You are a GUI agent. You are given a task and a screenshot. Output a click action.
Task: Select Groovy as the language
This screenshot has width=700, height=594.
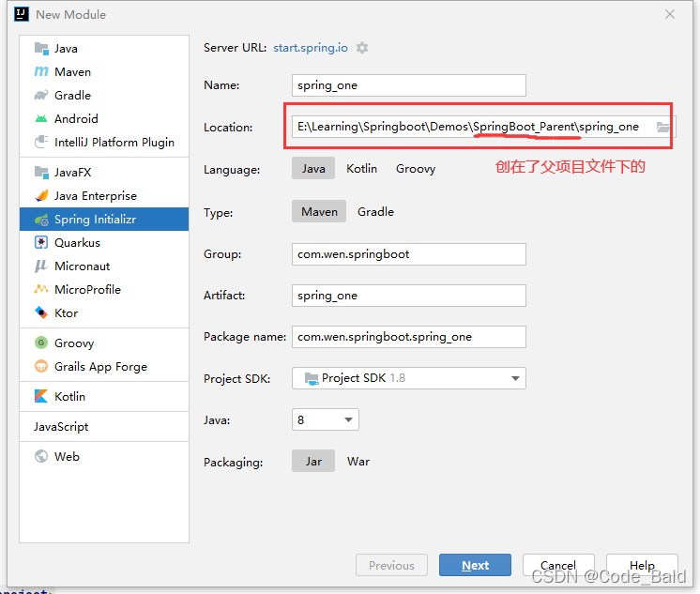[416, 168]
